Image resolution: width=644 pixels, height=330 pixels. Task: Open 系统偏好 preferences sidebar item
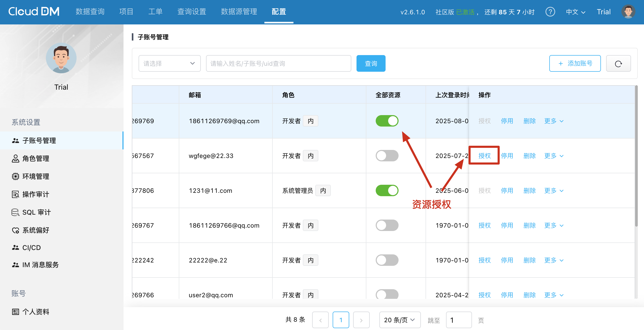[x=36, y=230]
